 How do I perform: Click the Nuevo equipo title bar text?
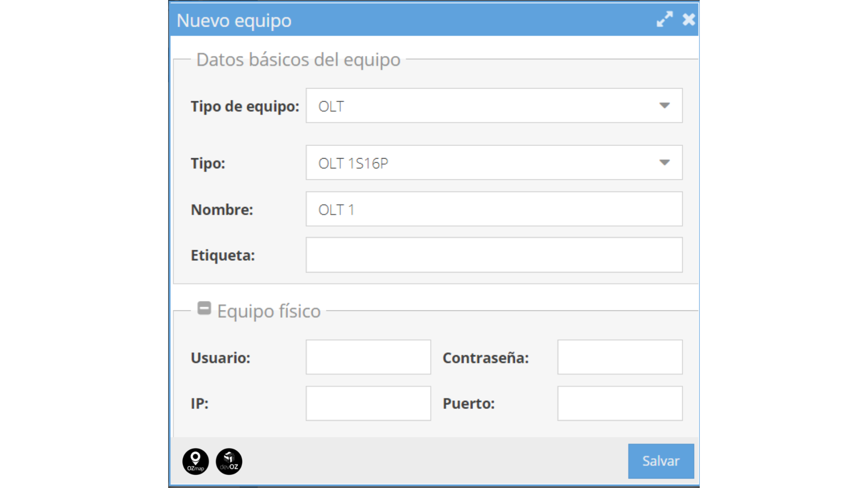point(234,20)
